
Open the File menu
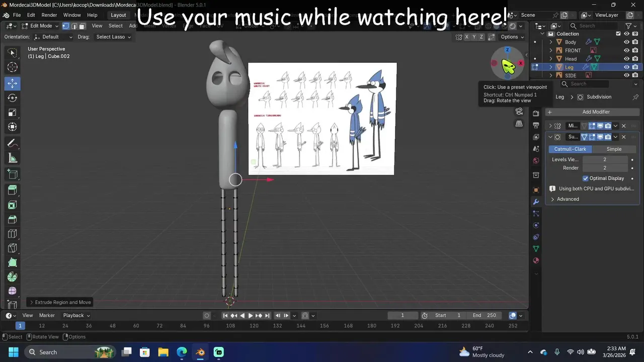click(17, 15)
